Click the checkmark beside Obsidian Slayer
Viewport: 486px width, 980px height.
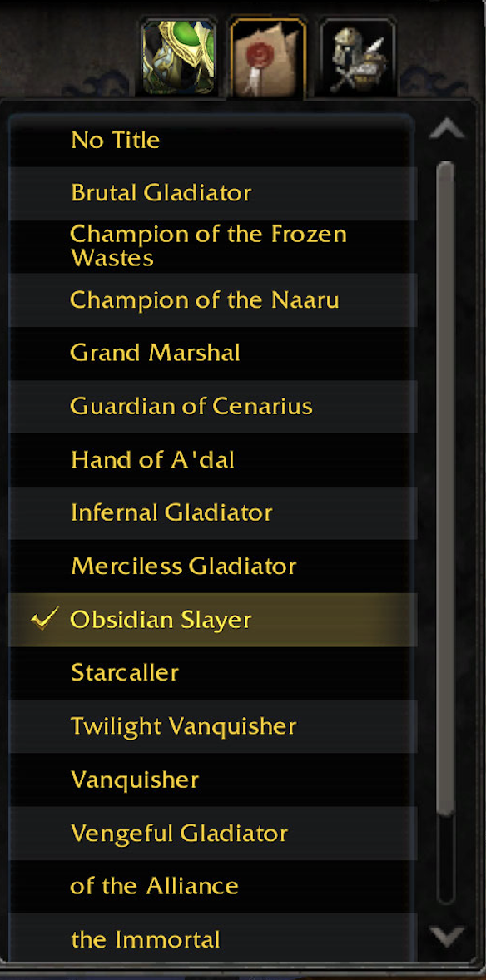click(x=45, y=619)
